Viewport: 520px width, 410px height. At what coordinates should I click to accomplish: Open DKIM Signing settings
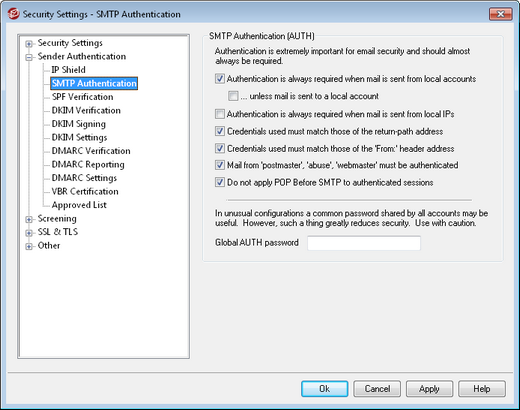[79, 124]
